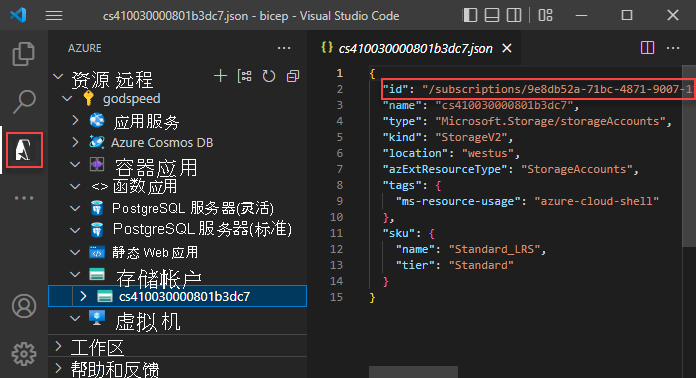
Task: Open the Manage gear icon
Action: tap(24, 354)
